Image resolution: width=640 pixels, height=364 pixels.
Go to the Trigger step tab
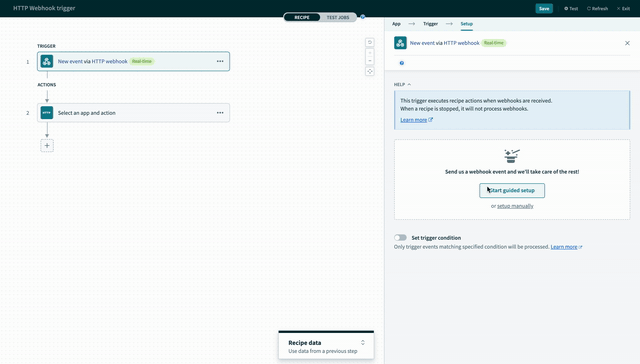coord(430,24)
